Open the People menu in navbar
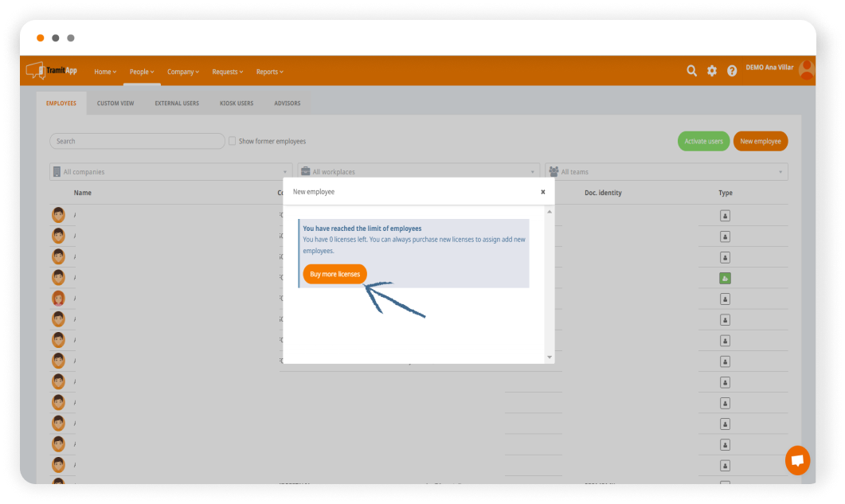Screen dimensions: 845x504 coord(142,72)
